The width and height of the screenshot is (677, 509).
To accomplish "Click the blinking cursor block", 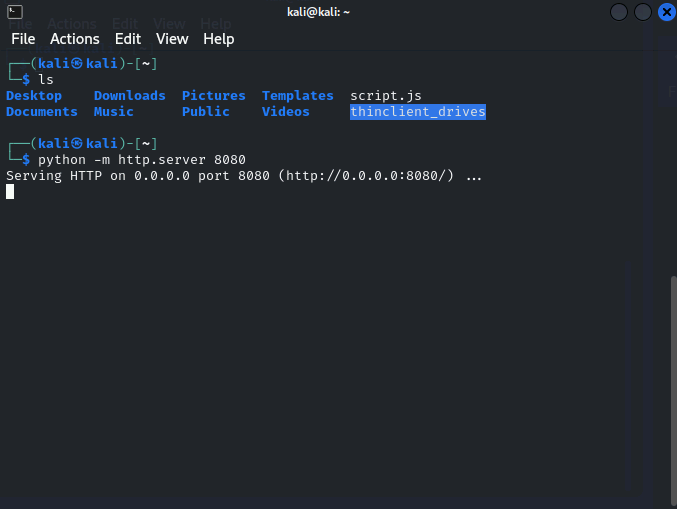I will tap(10, 192).
